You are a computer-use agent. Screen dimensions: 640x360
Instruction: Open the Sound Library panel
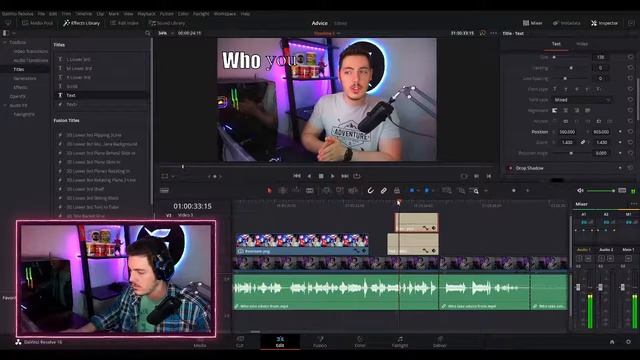tap(167, 23)
